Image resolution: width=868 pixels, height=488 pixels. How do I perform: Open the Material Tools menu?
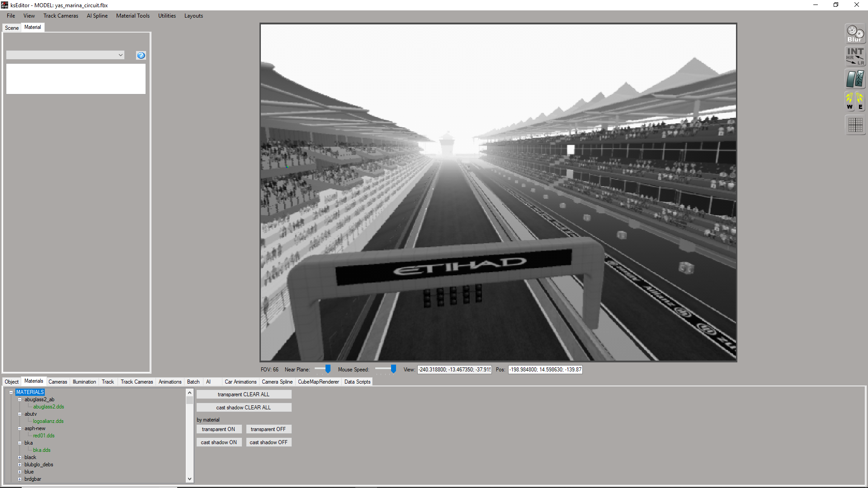point(133,16)
